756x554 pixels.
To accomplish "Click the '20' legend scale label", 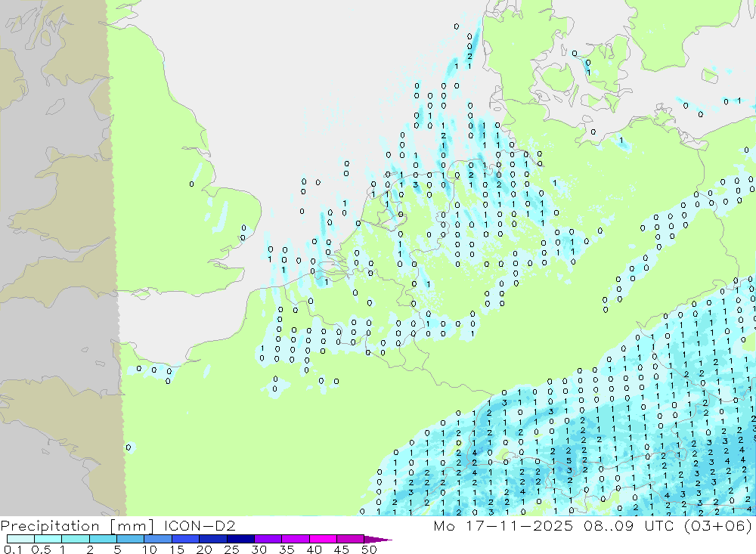I will point(204,549).
